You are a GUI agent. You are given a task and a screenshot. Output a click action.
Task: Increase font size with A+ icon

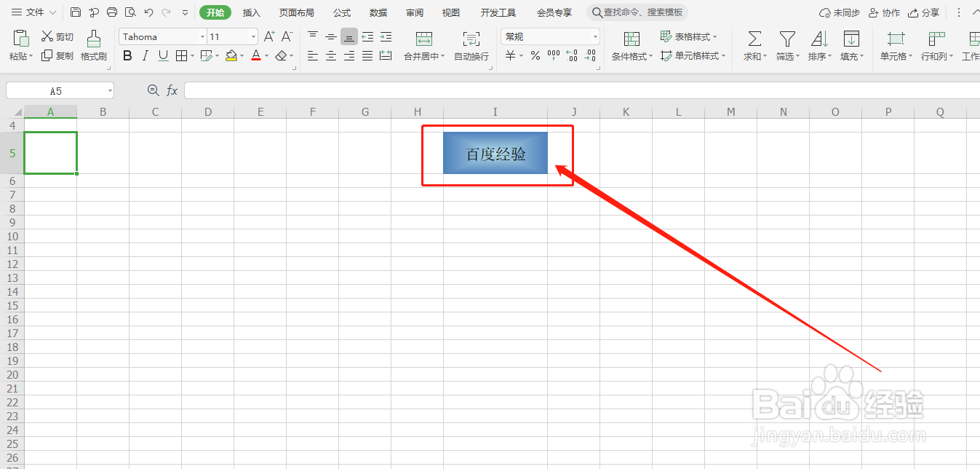[x=269, y=36]
